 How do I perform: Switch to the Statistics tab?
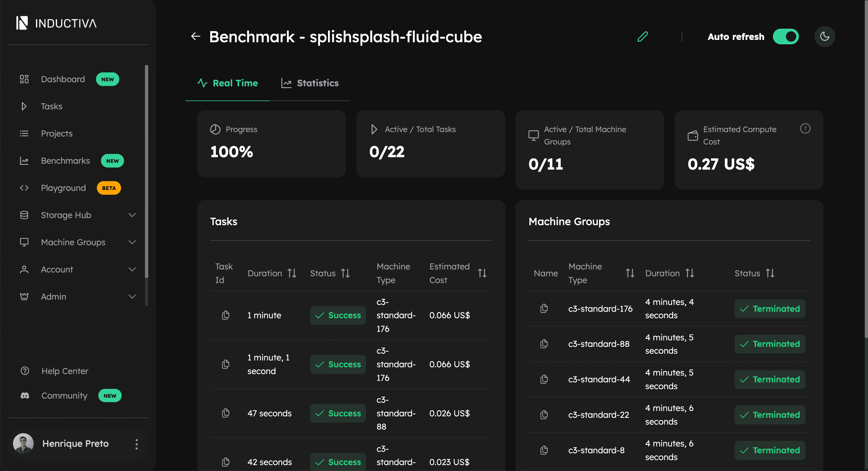[x=310, y=83]
